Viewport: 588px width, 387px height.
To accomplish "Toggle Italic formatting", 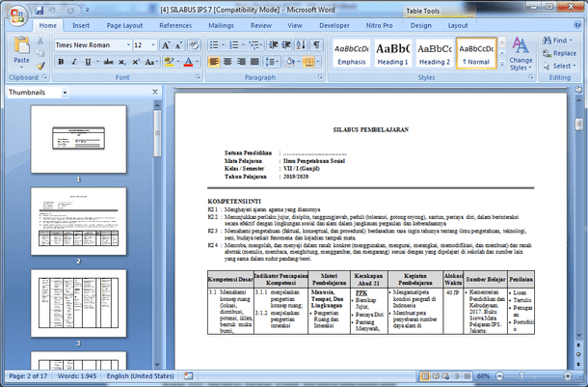I will tap(74, 62).
